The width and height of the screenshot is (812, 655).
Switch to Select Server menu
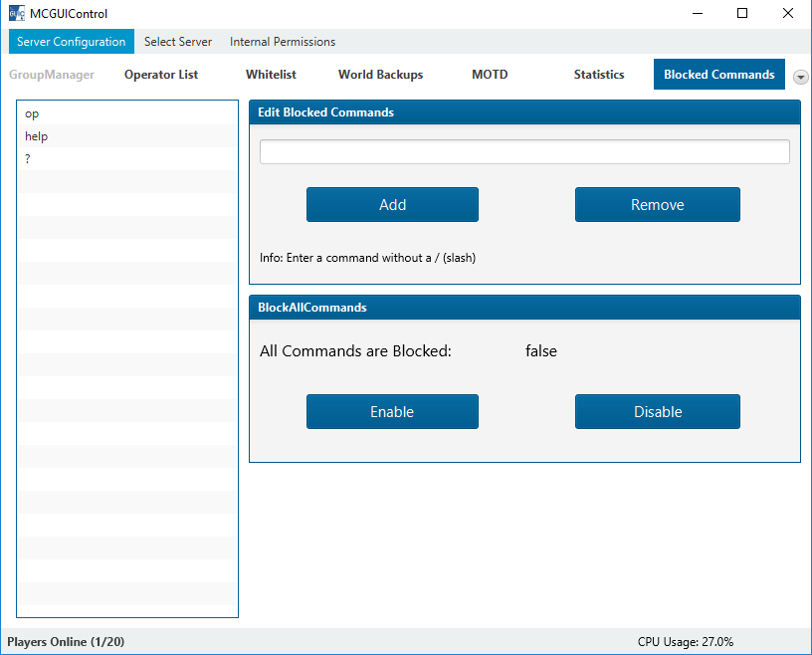point(178,42)
